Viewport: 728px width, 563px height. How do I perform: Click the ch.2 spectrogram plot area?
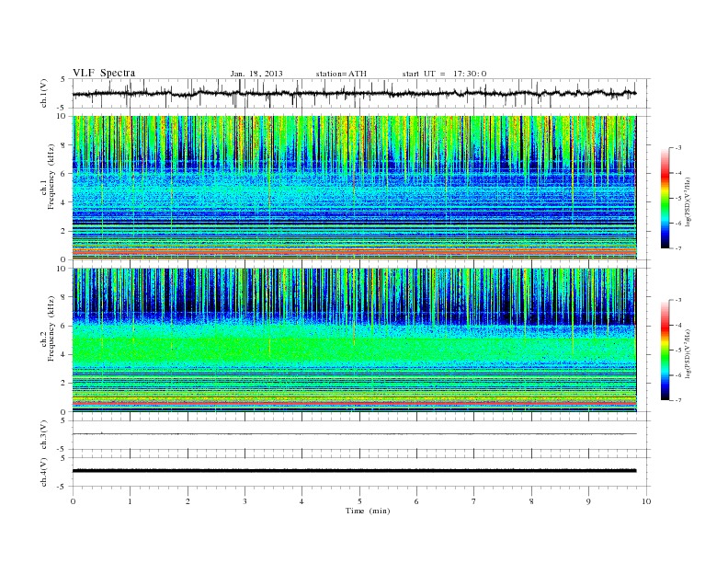coord(355,340)
